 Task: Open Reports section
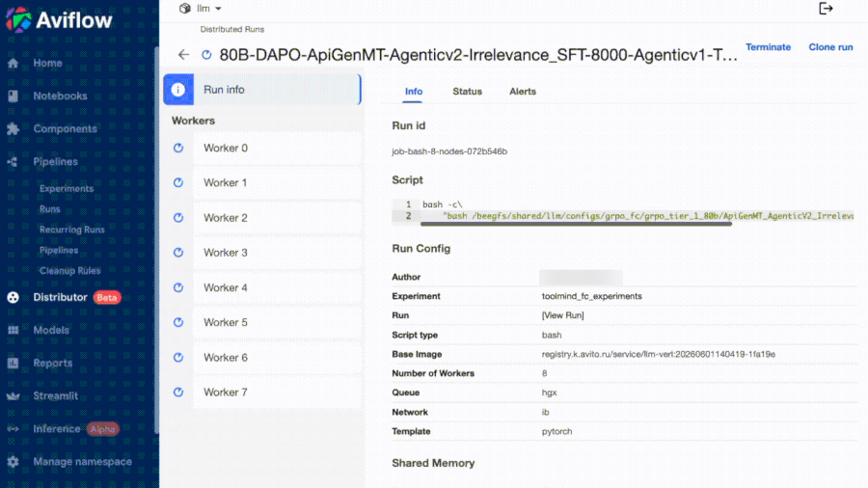click(x=53, y=363)
